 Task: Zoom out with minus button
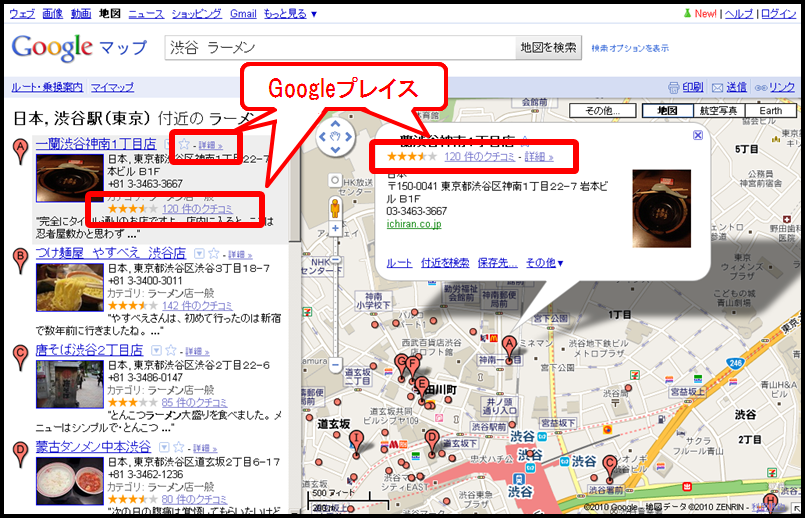point(335,365)
